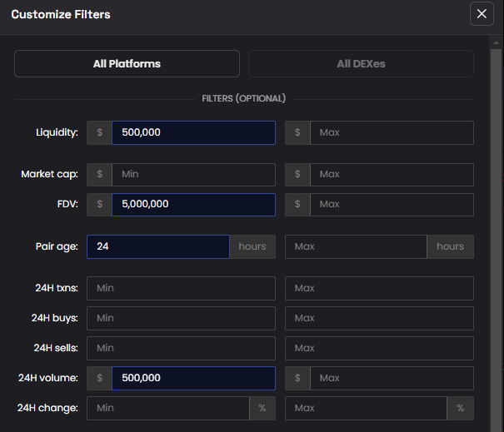Click the Liquidity minimum field with 500,000
The image size is (504, 432).
click(x=193, y=132)
